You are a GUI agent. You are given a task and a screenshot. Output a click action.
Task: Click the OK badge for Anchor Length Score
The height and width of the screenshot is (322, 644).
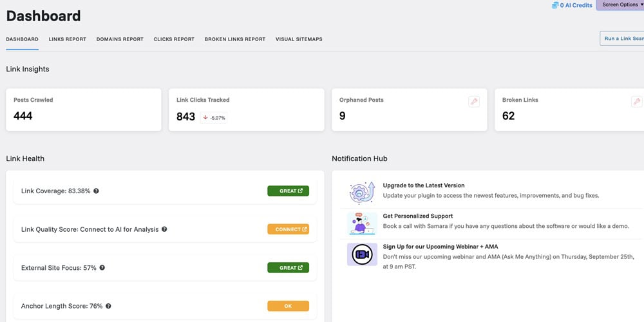[288, 307]
